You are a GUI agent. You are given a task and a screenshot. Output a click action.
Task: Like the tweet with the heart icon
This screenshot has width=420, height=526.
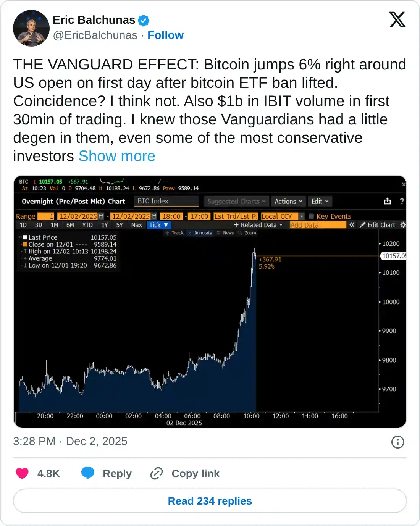coord(22,473)
